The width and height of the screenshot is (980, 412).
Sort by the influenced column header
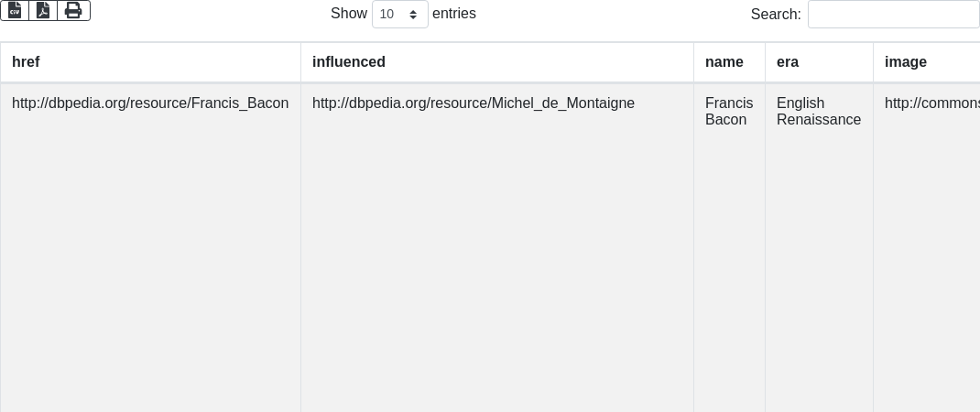pyautogui.click(x=349, y=62)
